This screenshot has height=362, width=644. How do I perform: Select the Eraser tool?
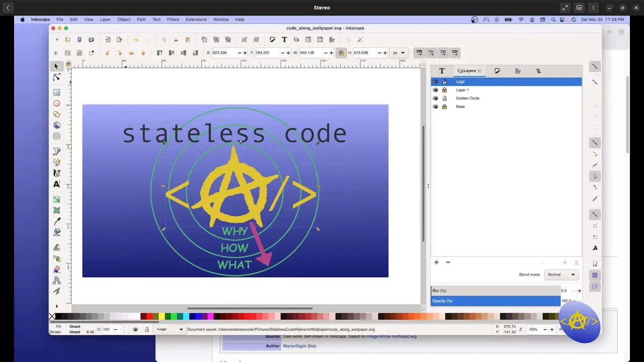point(56,269)
